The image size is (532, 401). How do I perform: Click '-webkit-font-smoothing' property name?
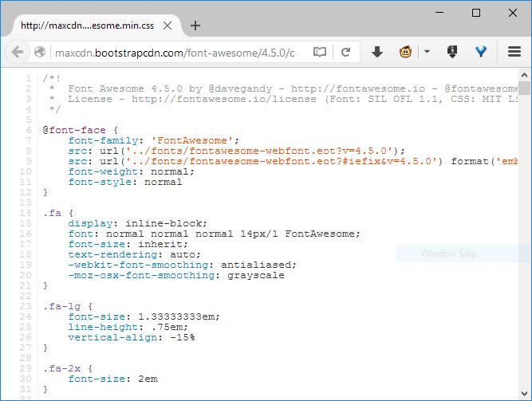tap(139, 265)
